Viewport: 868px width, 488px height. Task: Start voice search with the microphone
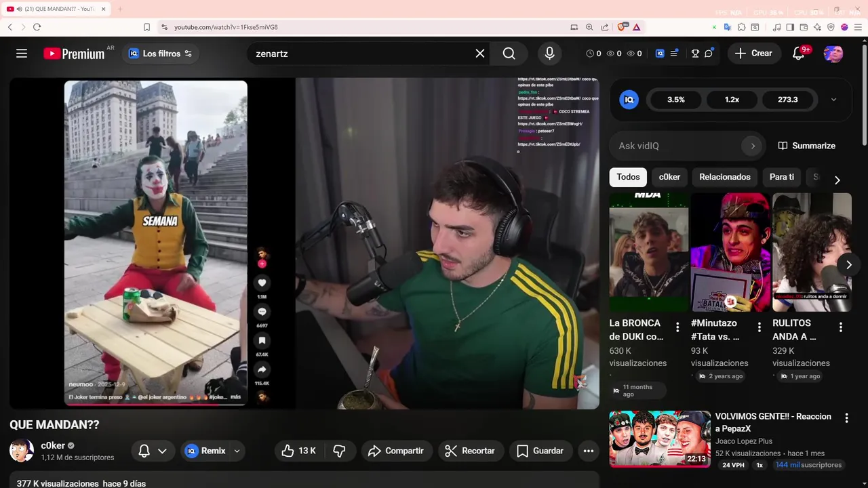[550, 54]
